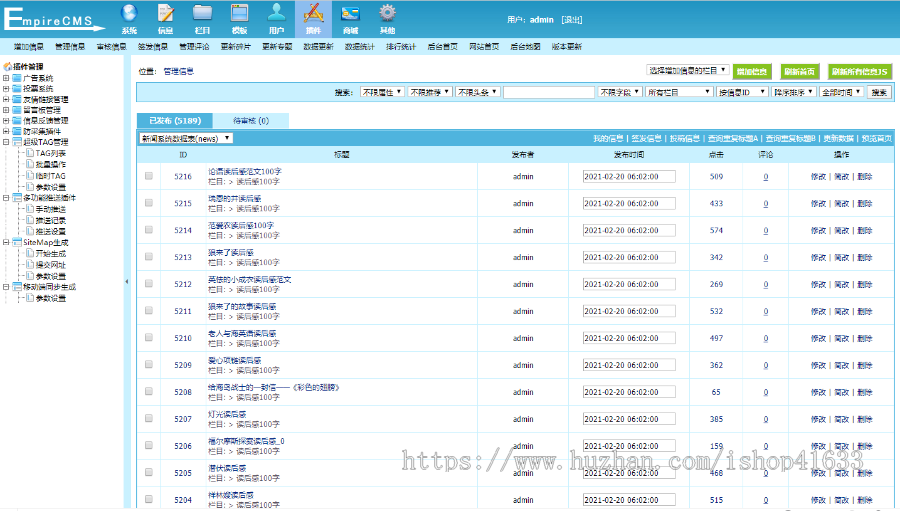
Task: Open the 所有栏目 dropdown
Action: 680,92
